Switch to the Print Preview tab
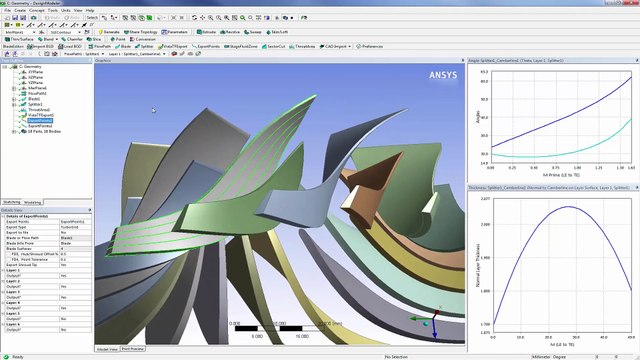 pyautogui.click(x=133, y=349)
